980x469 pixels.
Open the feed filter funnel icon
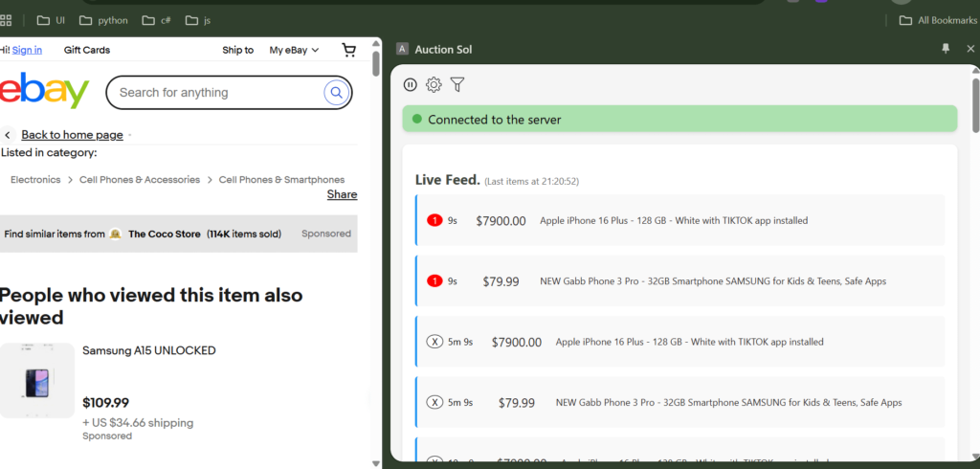pyautogui.click(x=457, y=84)
